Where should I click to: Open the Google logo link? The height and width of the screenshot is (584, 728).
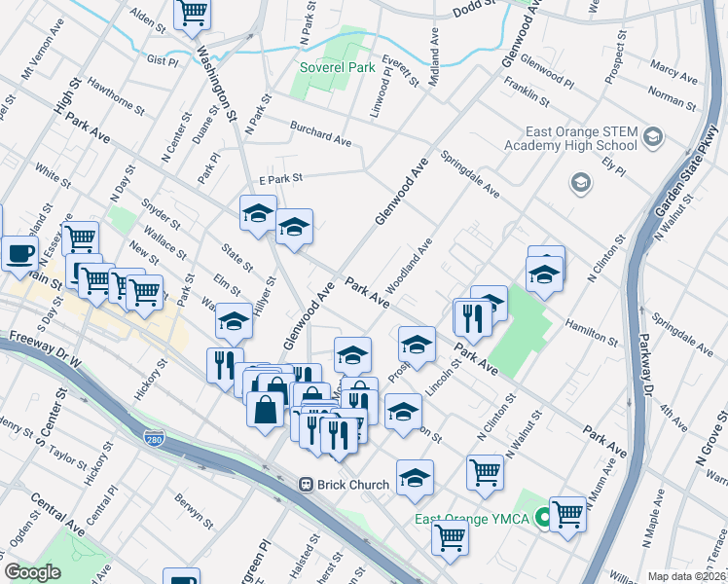coord(32,573)
